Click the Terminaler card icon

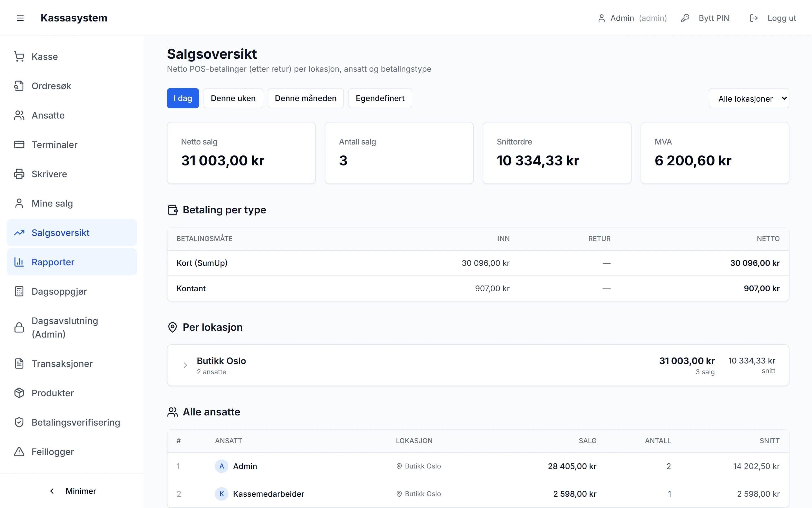pyautogui.click(x=19, y=144)
